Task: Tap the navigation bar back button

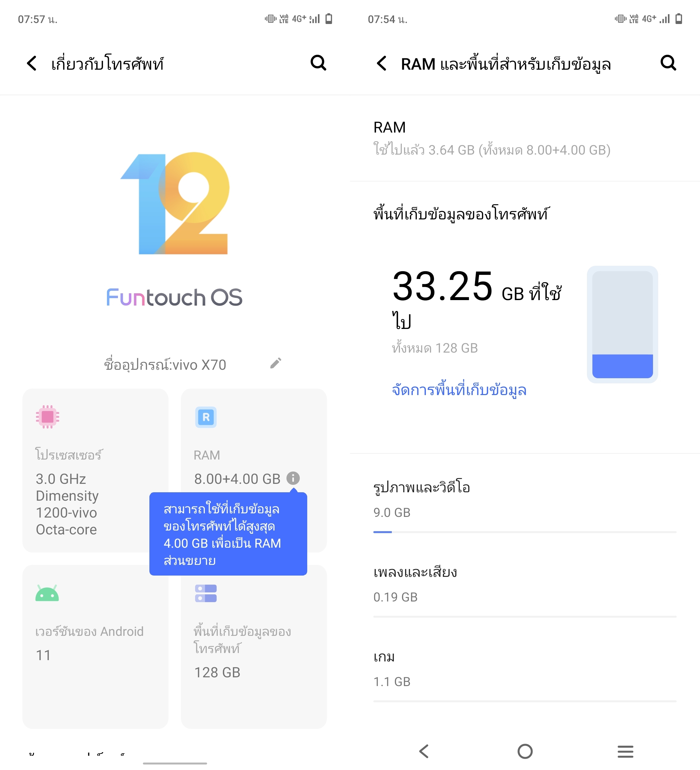Action: click(x=424, y=751)
